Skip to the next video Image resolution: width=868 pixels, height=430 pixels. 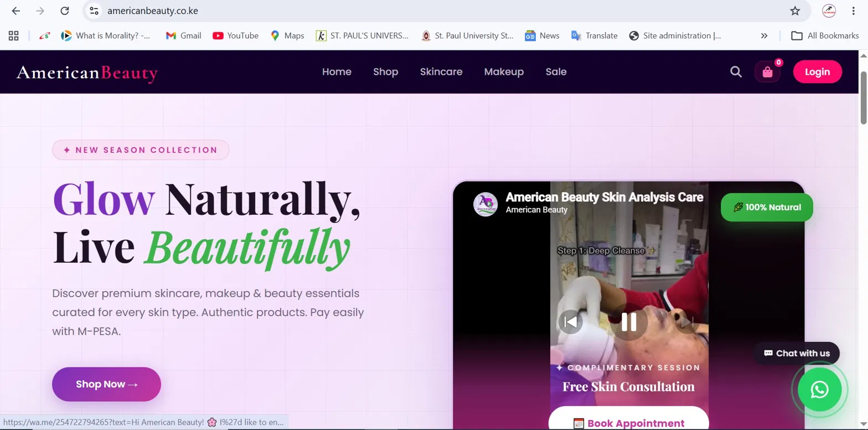(x=687, y=322)
